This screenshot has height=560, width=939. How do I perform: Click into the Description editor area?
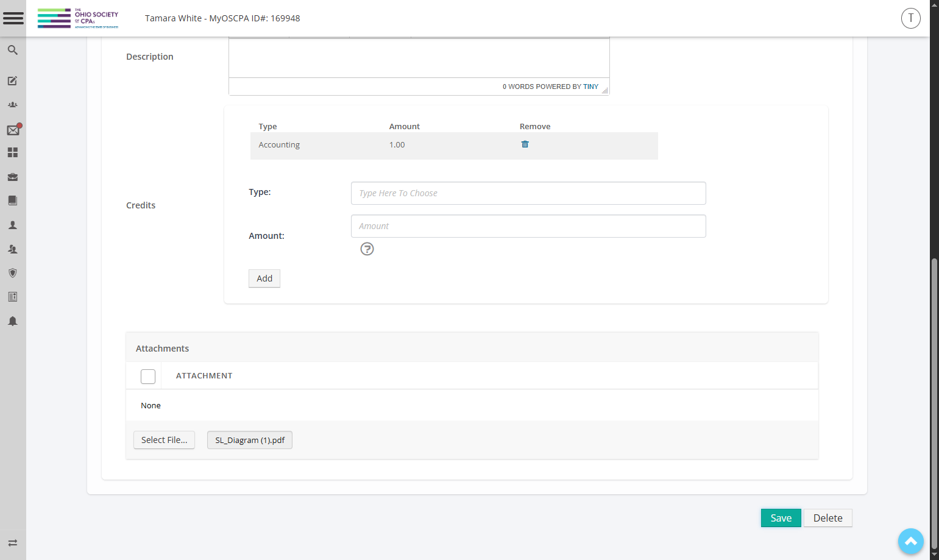(419, 58)
